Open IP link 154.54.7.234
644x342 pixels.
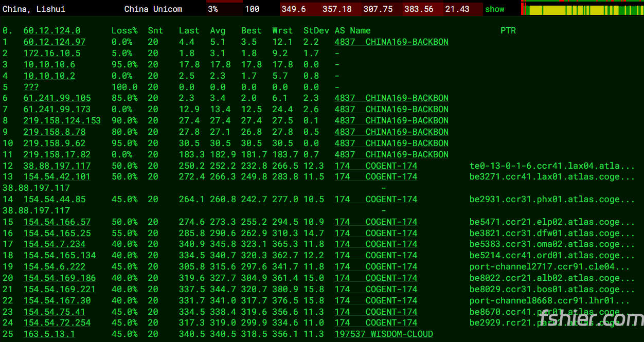(54, 244)
